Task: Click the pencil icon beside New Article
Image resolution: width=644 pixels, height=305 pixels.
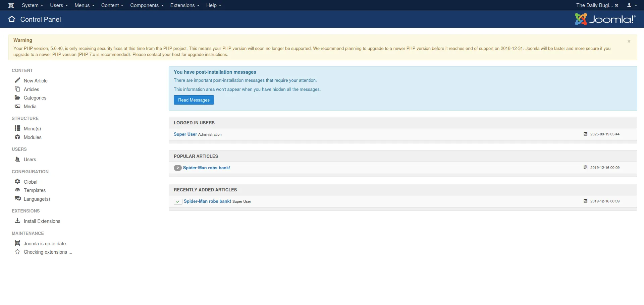Action: [17, 80]
